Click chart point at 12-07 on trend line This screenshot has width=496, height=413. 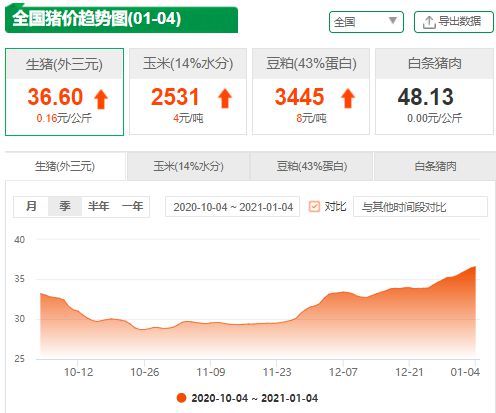click(343, 292)
